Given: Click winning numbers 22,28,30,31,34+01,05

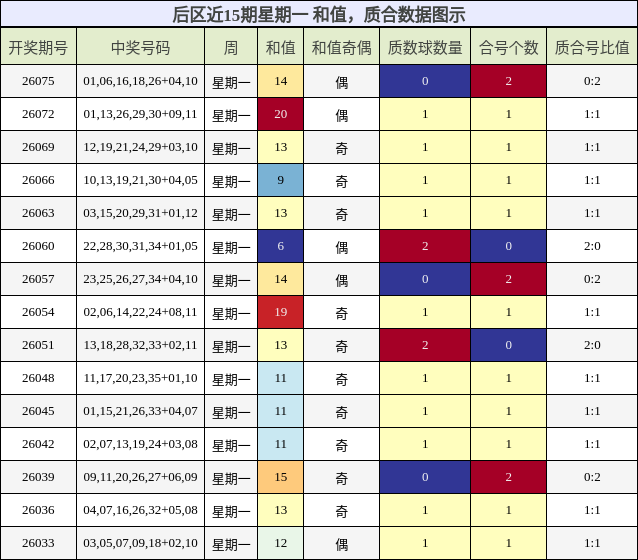Looking at the screenshot, I should pos(140,246).
